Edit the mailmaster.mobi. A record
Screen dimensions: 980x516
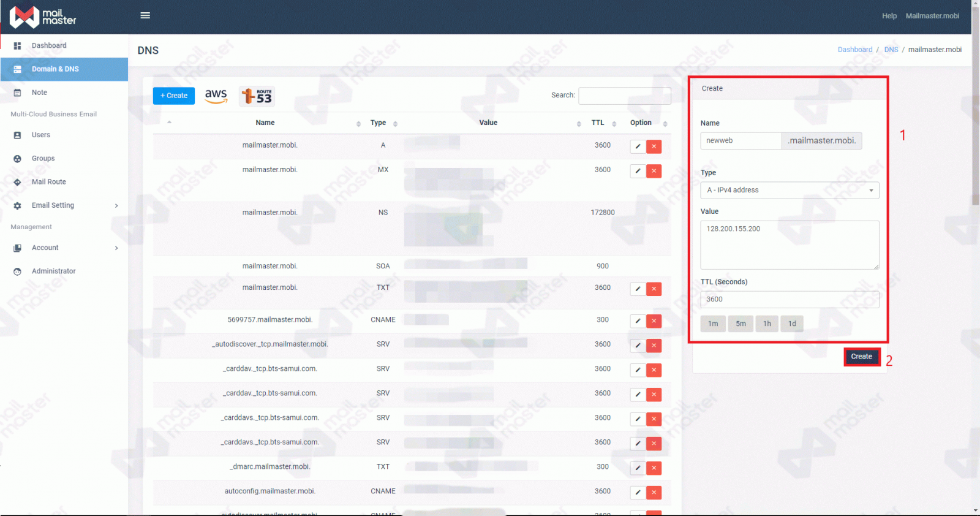coord(638,146)
